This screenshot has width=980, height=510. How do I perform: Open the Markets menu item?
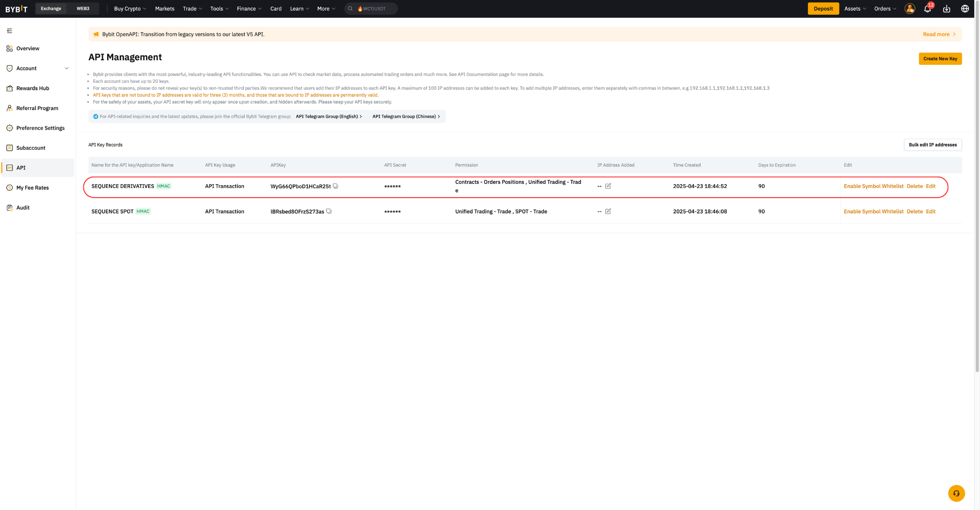[165, 9]
